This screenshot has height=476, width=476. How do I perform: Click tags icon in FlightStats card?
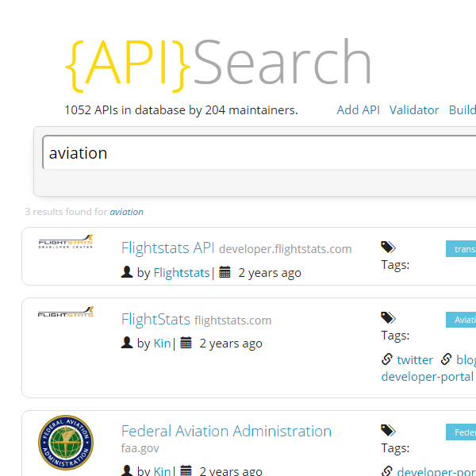coord(388,317)
